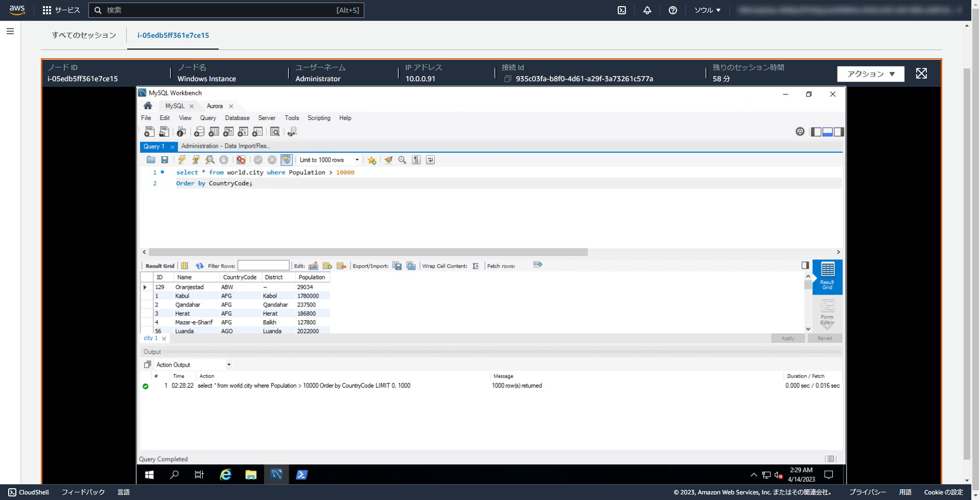Stop query execution with cancel icon

pos(224,160)
